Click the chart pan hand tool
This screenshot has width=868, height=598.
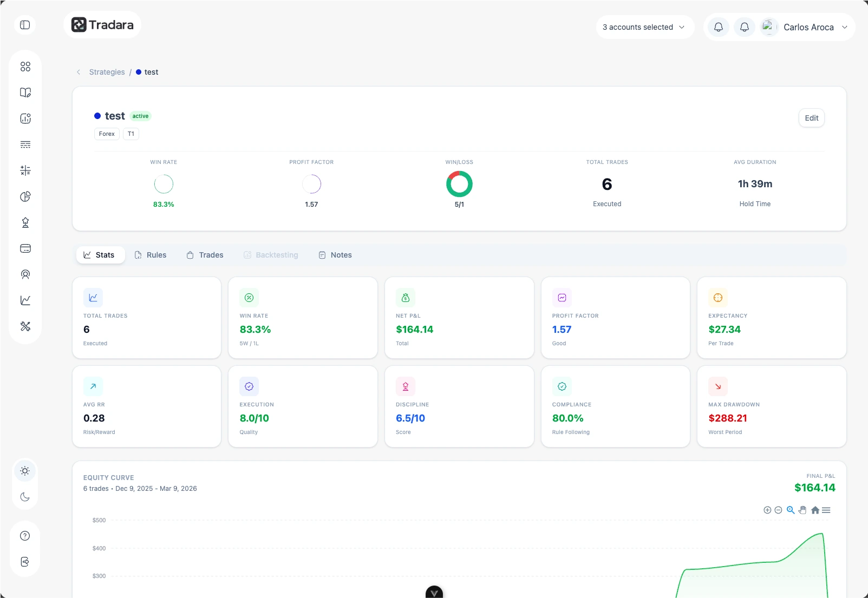[x=802, y=510]
